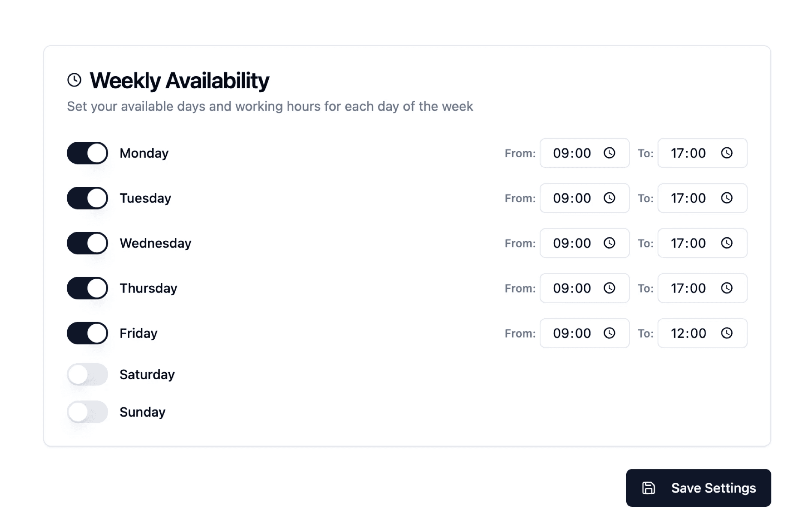Click clock icon in Tuesday From field

point(609,198)
